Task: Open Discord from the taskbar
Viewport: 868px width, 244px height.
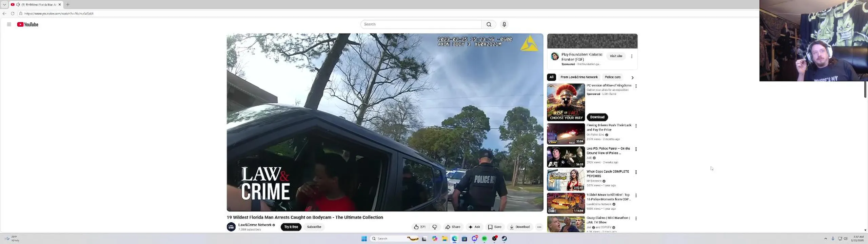Action: 475,239
